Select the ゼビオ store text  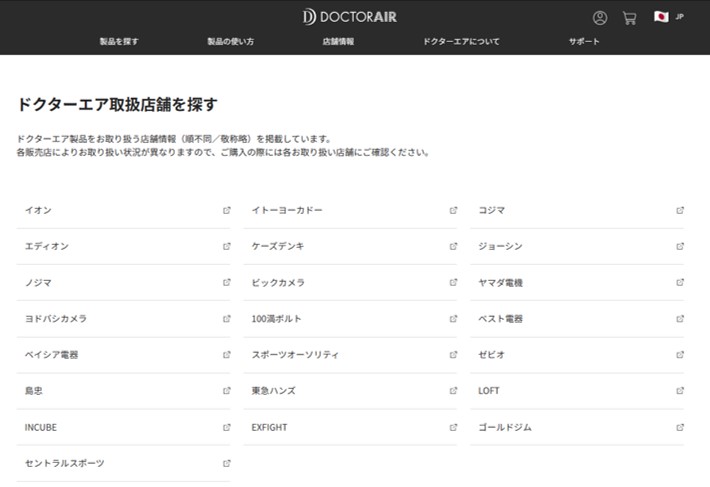click(491, 355)
